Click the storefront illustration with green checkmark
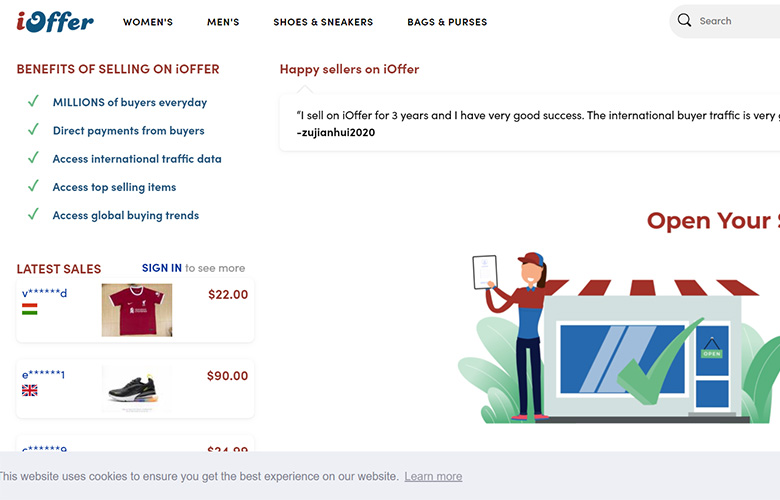 point(619,338)
